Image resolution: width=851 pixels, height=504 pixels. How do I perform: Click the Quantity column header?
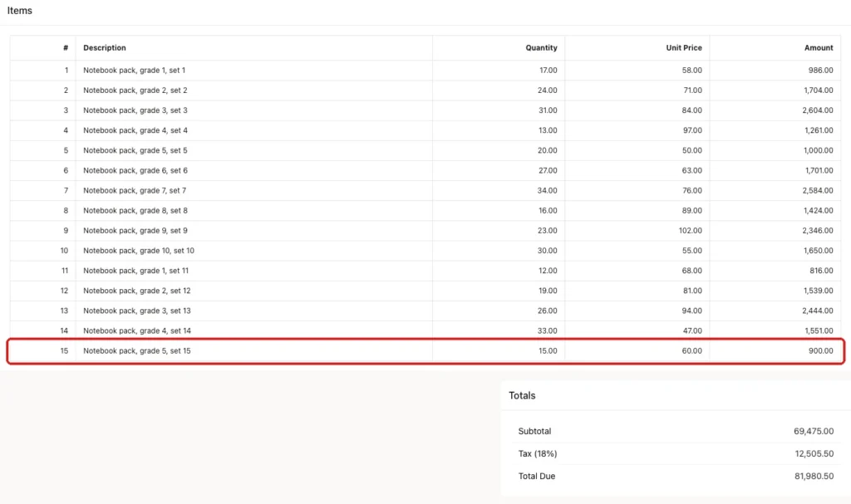pos(541,47)
